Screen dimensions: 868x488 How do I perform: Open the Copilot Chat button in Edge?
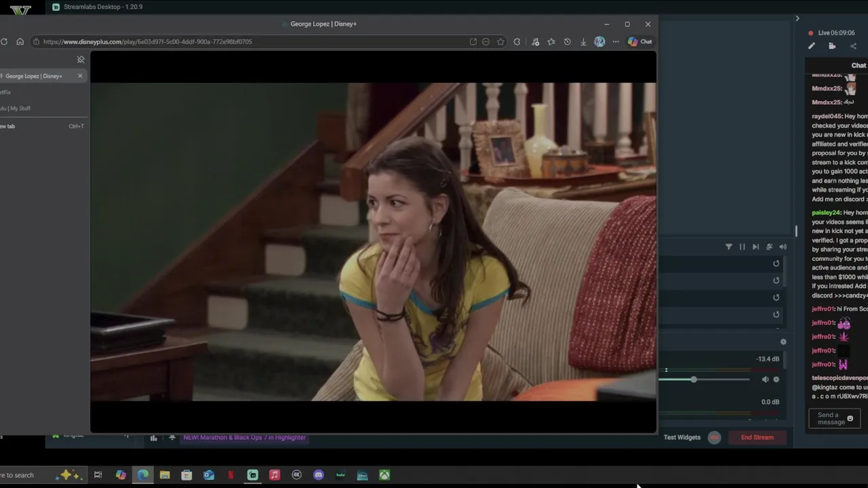coord(639,41)
